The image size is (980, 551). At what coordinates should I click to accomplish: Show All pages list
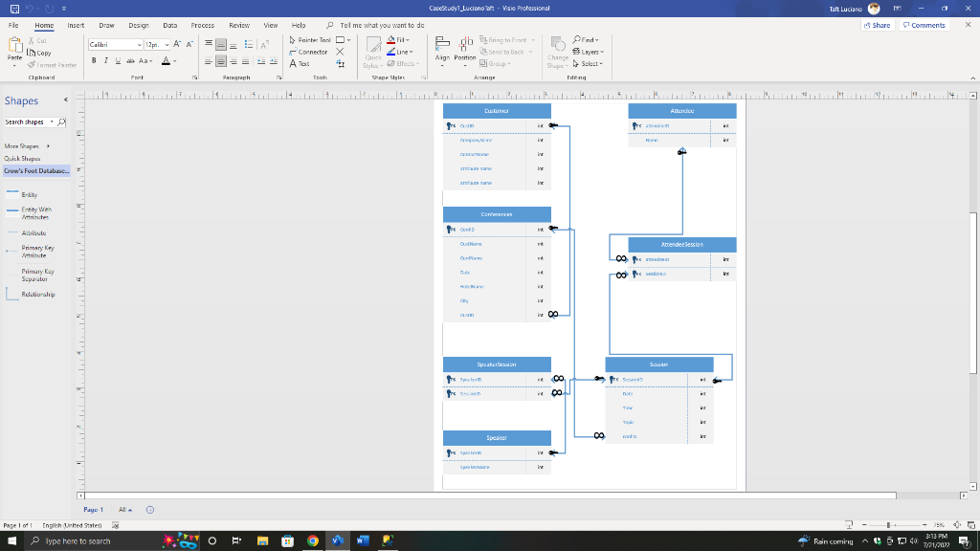pos(125,510)
